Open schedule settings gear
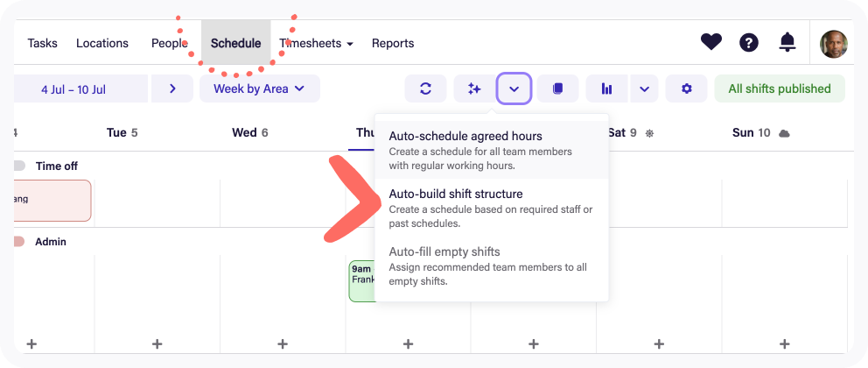The height and width of the screenshot is (368, 868). tap(686, 88)
